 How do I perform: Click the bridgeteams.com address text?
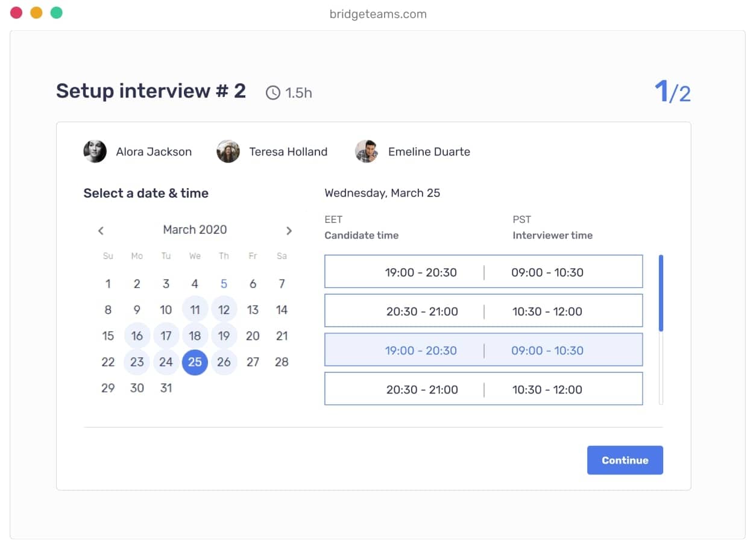(x=377, y=14)
